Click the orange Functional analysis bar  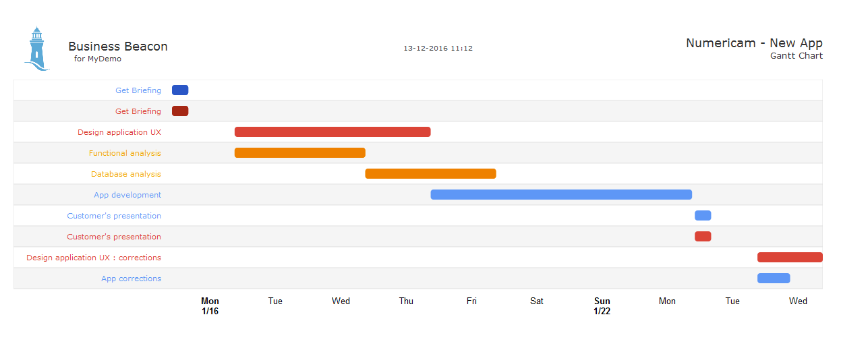[300, 153]
